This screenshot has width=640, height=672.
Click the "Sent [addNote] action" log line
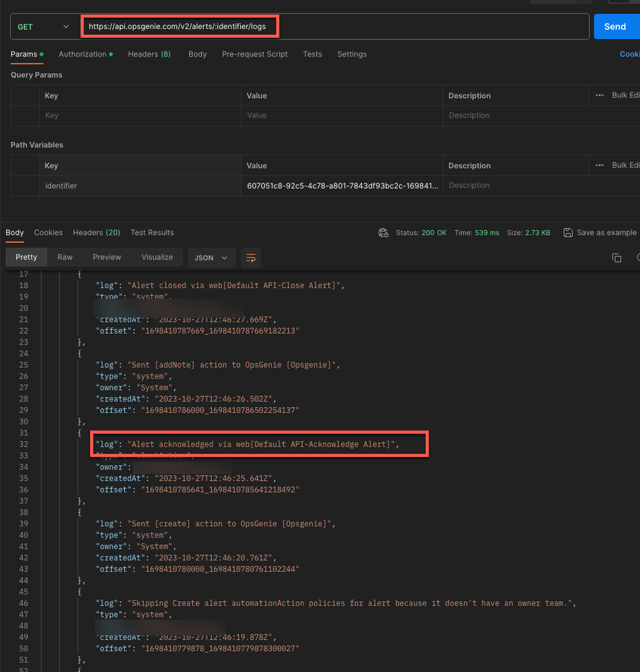pos(218,365)
